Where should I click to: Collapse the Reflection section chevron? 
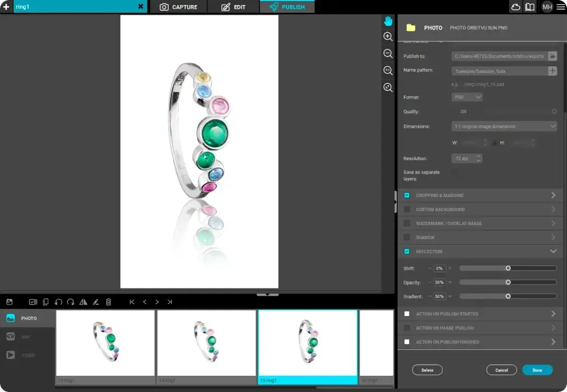click(x=553, y=251)
